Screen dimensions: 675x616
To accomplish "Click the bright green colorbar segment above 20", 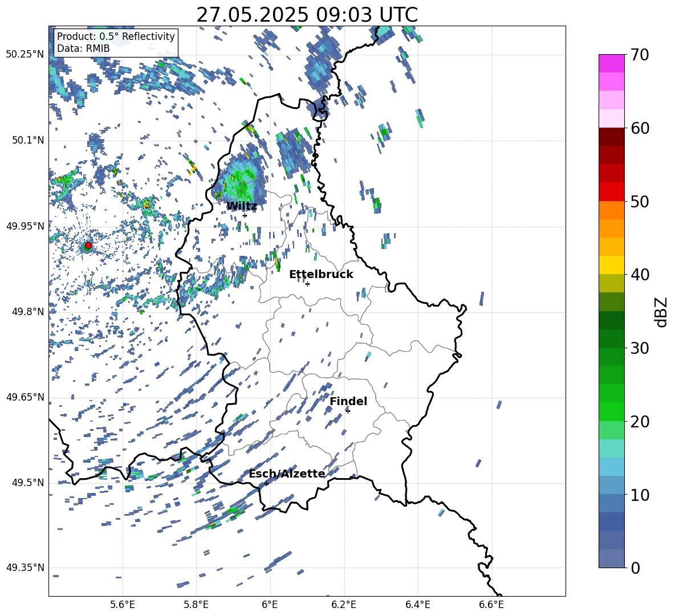I will [611, 411].
